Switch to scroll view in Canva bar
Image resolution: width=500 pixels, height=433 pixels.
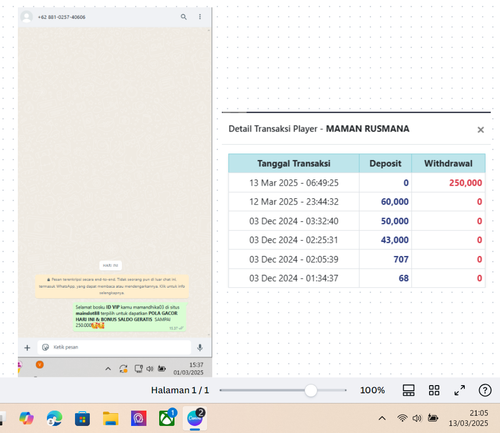click(x=408, y=390)
